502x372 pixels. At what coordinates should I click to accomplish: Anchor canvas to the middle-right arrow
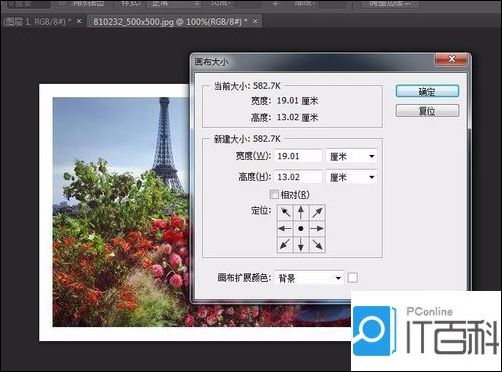tap(317, 228)
